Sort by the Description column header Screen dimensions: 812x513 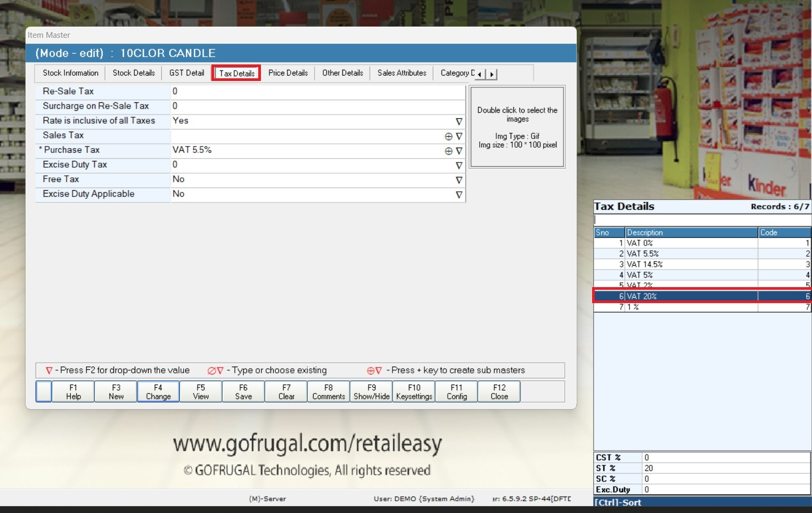692,232
